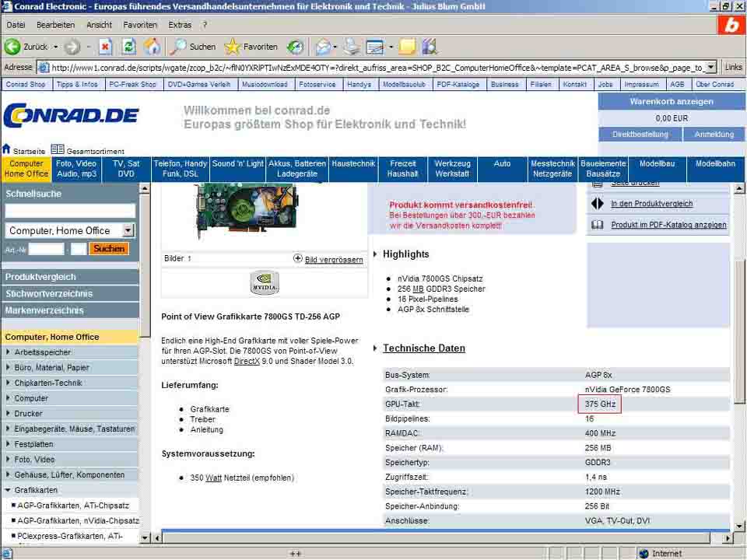This screenshot has width=747, height=560.
Task: Select the Messtechnik Netzgeräte tab
Action: 552,169
